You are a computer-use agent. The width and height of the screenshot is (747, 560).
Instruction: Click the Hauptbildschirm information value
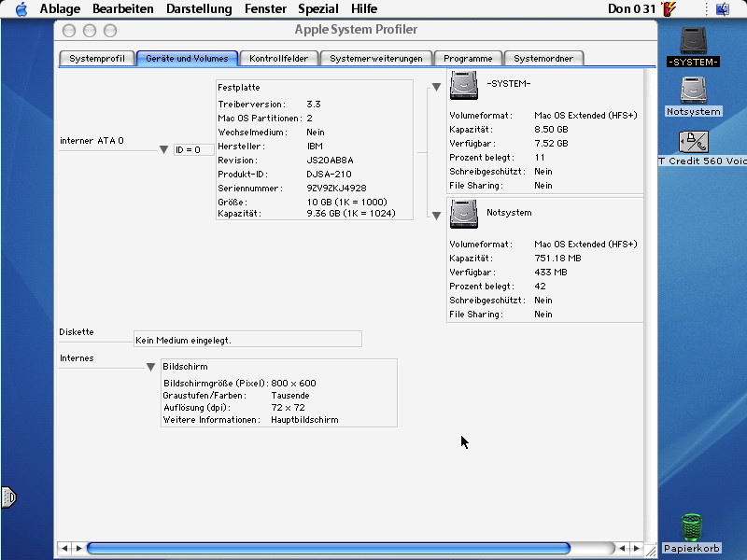click(x=305, y=420)
